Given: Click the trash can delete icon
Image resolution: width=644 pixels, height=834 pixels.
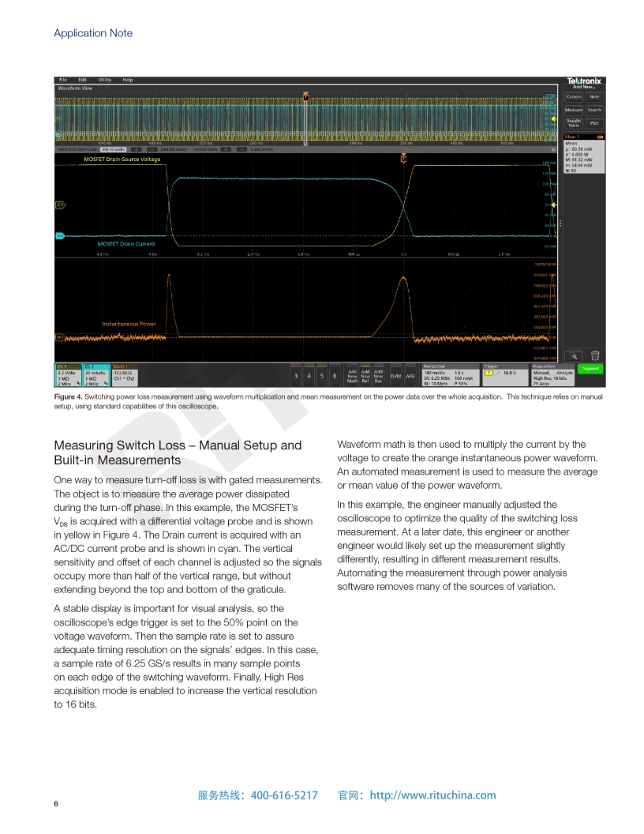Looking at the screenshot, I should [x=595, y=356].
